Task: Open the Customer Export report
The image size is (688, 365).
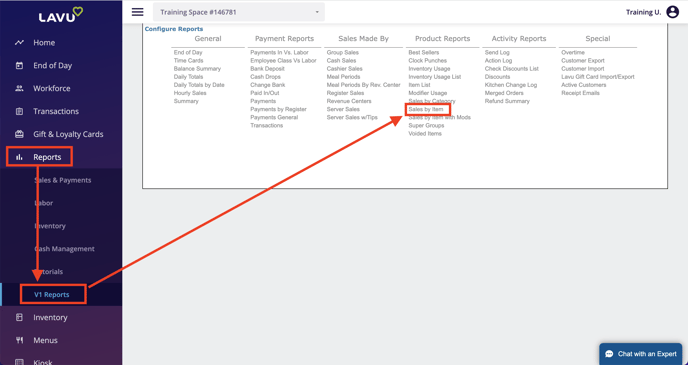Action: tap(583, 61)
